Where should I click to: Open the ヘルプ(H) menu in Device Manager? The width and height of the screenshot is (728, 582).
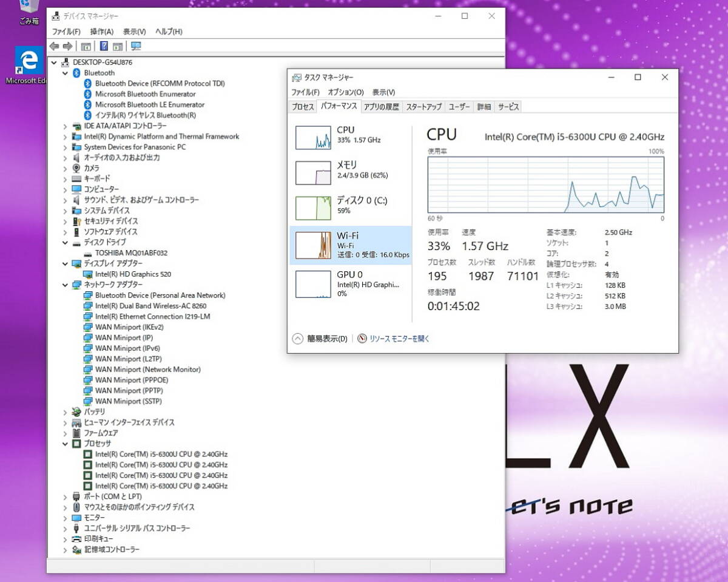[169, 32]
